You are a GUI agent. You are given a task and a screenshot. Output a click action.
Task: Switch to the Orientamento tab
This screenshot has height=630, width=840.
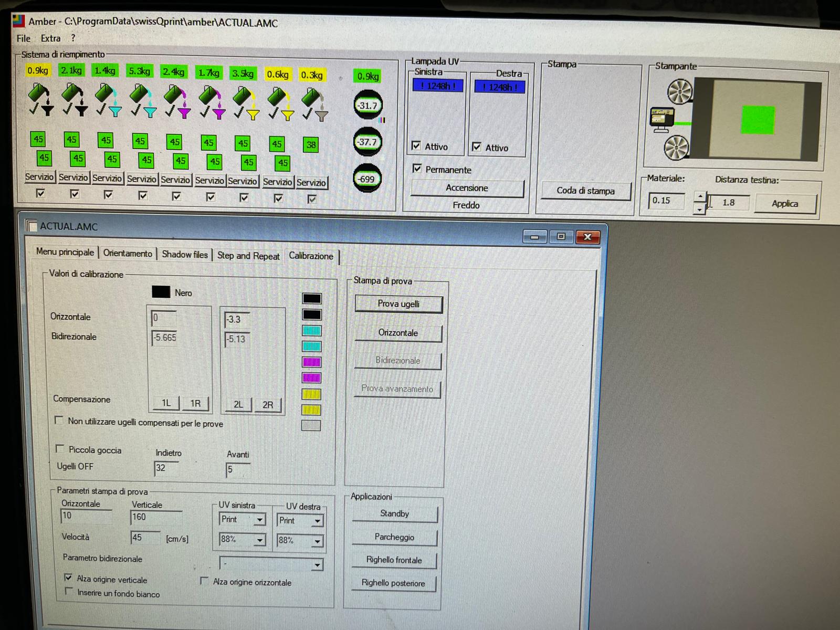pos(128,253)
